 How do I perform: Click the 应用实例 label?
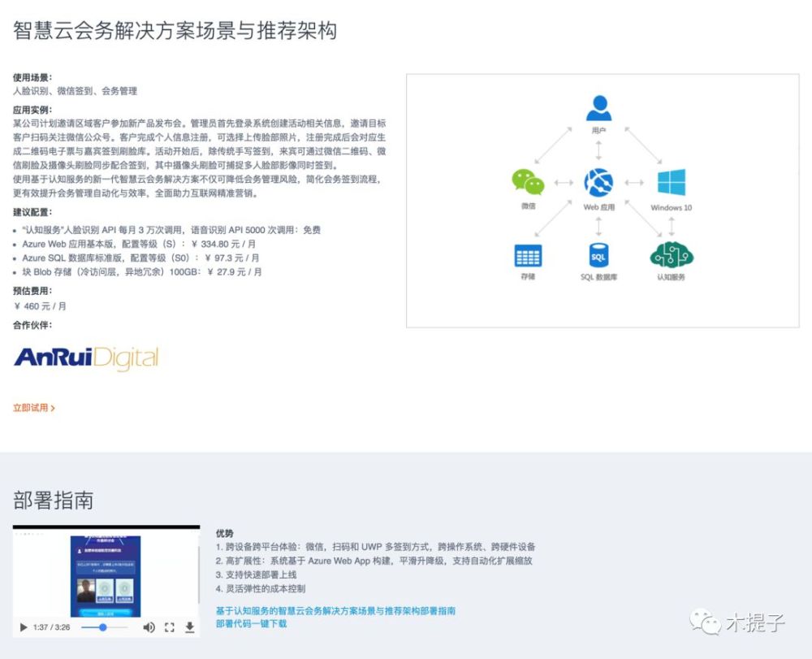[32, 110]
